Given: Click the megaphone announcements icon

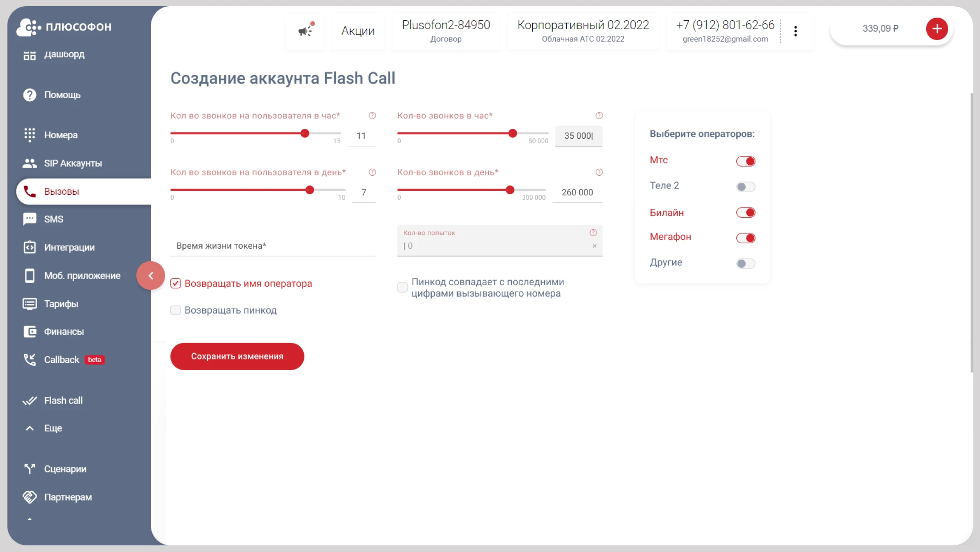Looking at the screenshot, I should pos(305,30).
